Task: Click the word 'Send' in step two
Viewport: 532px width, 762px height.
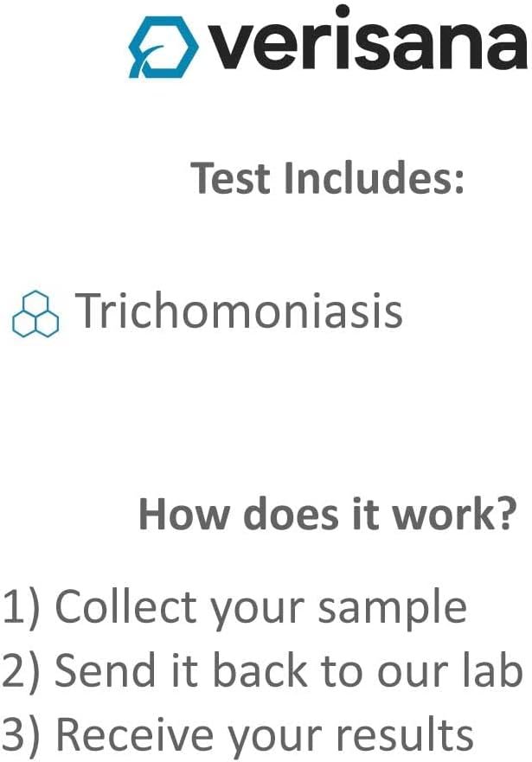Action: [x=94, y=669]
